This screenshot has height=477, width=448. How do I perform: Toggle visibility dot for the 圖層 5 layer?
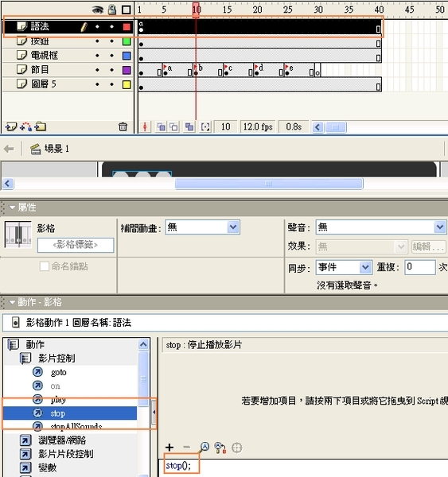[x=97, y=84]
